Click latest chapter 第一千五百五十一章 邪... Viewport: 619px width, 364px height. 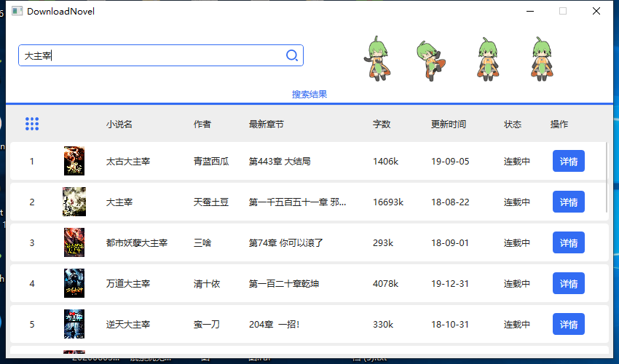[x=297, y=202]
